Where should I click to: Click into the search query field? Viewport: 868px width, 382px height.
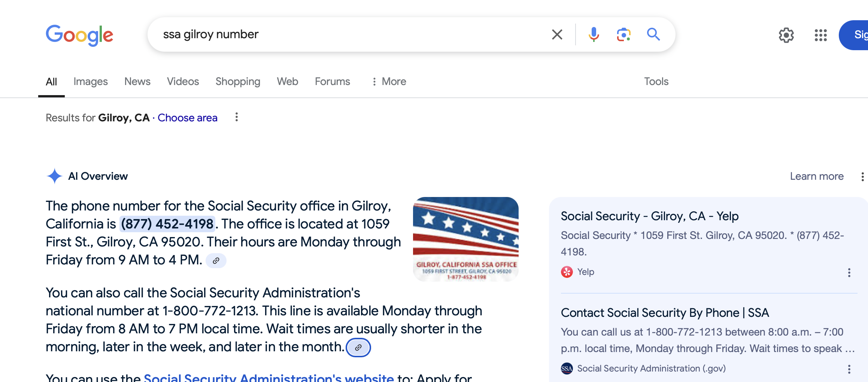pyautogui.click(x=352, y=34)
